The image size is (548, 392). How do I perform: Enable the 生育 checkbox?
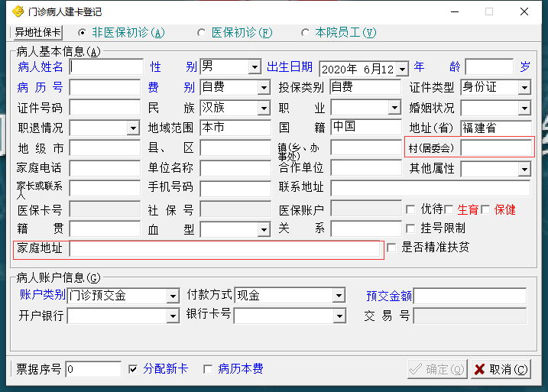[x=449, y=209]
